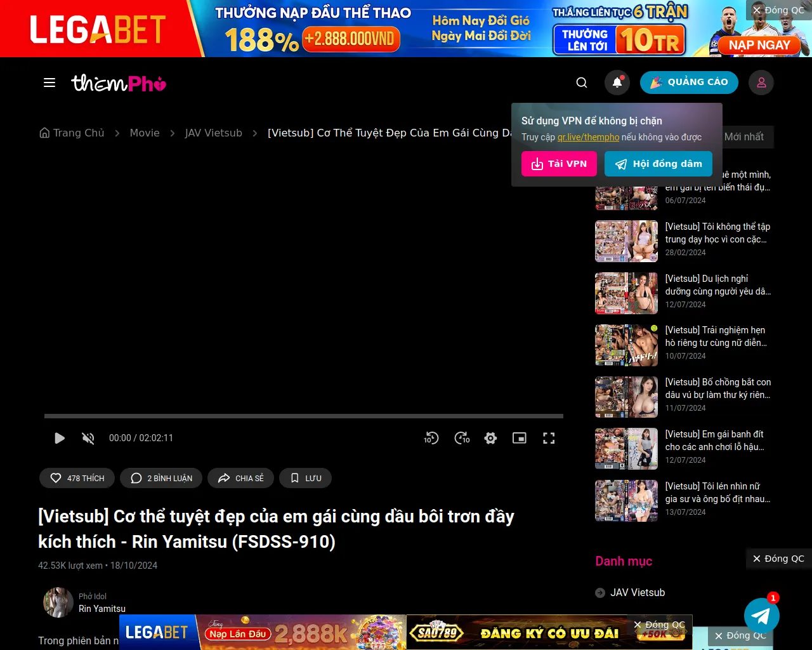Viewport: 812px width, 650px height.
Task: Open the video settings gear menu
Action: [490, 438]
